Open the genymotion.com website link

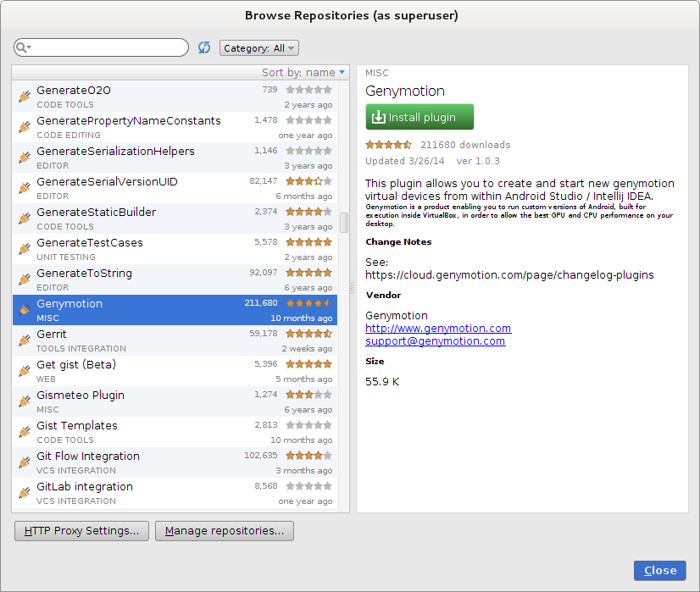pos(438,329)
